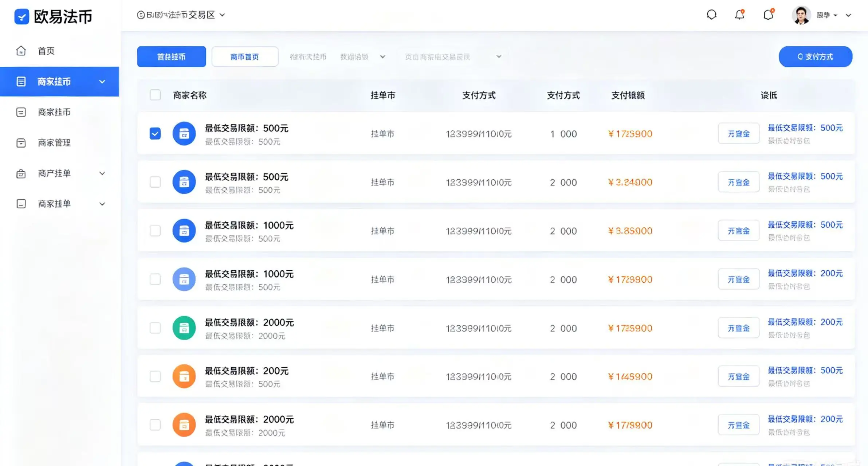Click the icon of second 商家挂币 sidebar entry

click(x=21, y=112)
